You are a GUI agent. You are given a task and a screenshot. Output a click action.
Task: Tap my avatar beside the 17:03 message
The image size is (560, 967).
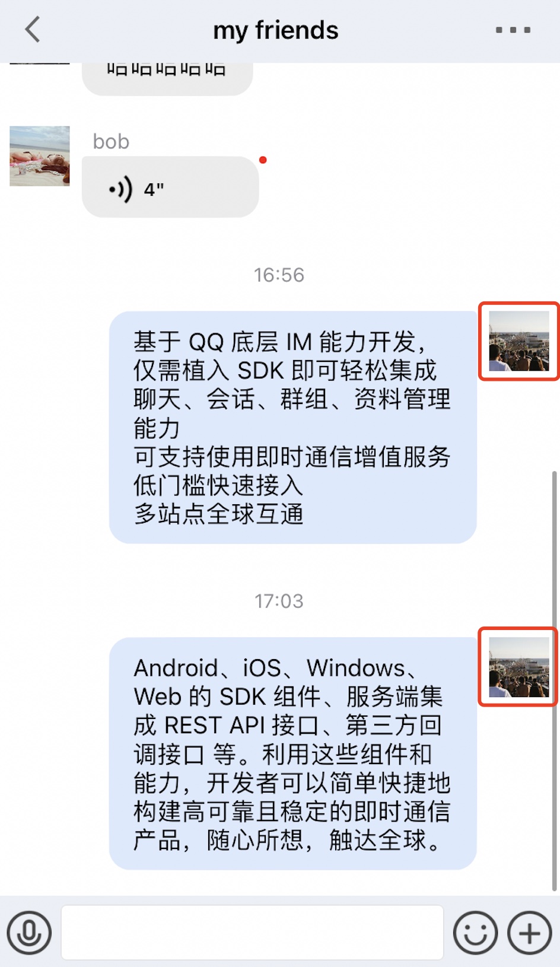(519, 667)
